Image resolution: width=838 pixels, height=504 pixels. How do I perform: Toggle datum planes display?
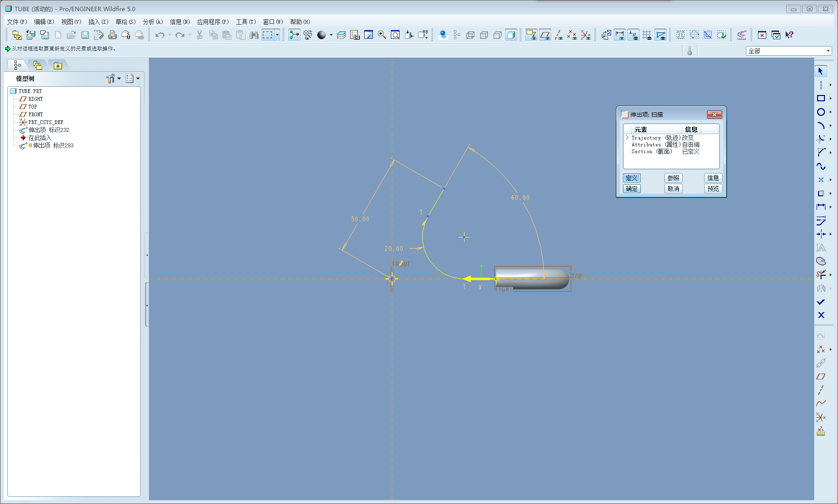coord(545,35)
